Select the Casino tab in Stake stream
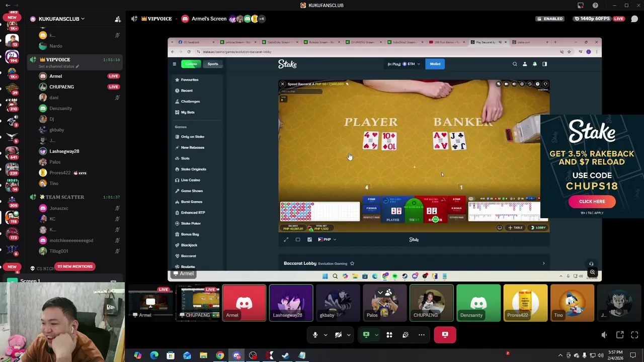644x362 pixels. pyautogui.click(x=191, y=64)
